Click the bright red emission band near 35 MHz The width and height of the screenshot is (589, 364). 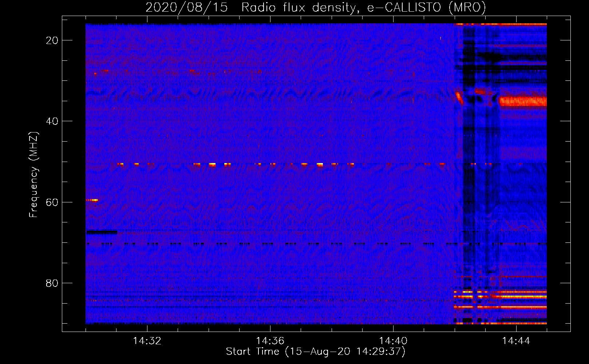(x=523, y=102)
